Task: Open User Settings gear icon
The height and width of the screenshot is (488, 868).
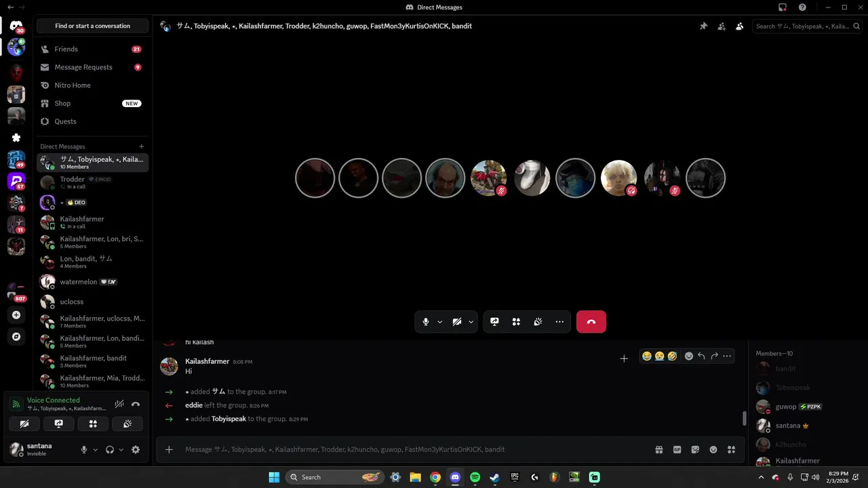Action: click(x=136, y=449)
